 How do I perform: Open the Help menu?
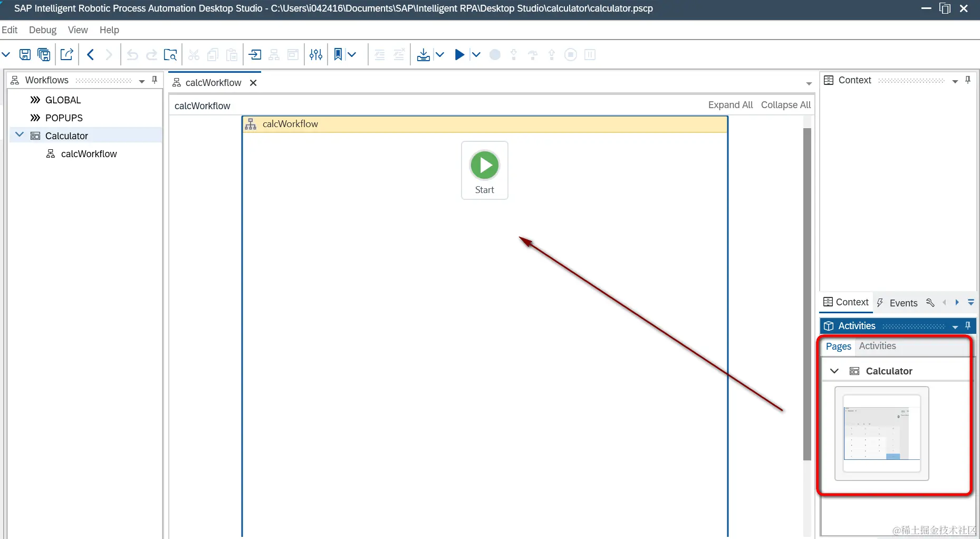(x=109, y=30)
